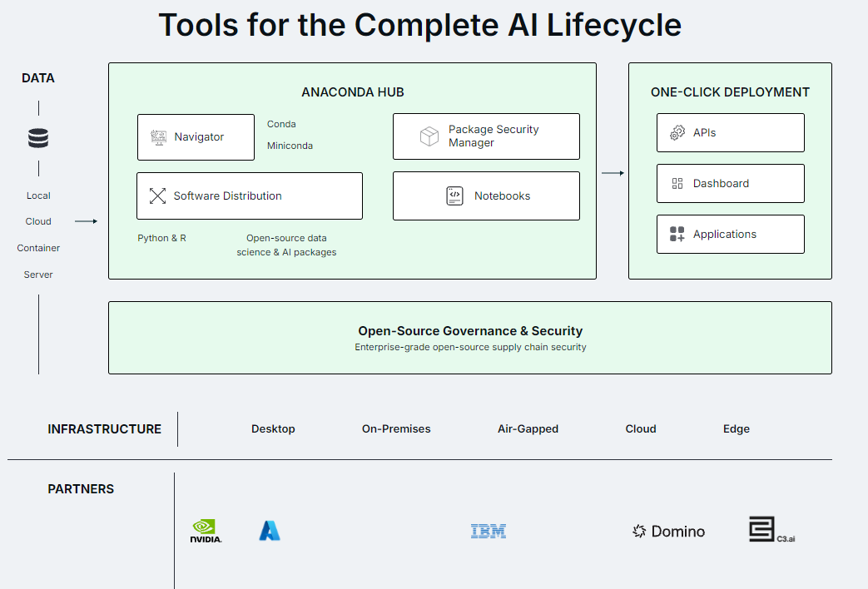The width and height of the screenshot is (868, 589).
Task: Click the DATA heading
Action: coord(38,78)
